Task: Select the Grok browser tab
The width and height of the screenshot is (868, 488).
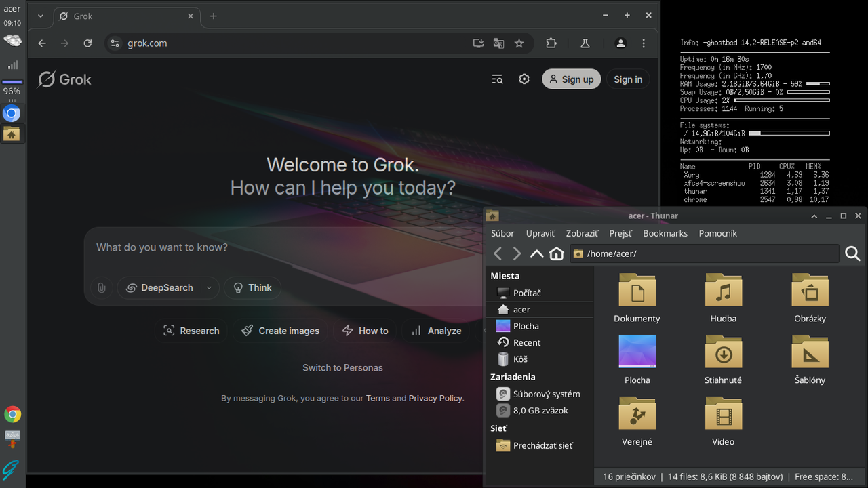Action: pos(125,16)
